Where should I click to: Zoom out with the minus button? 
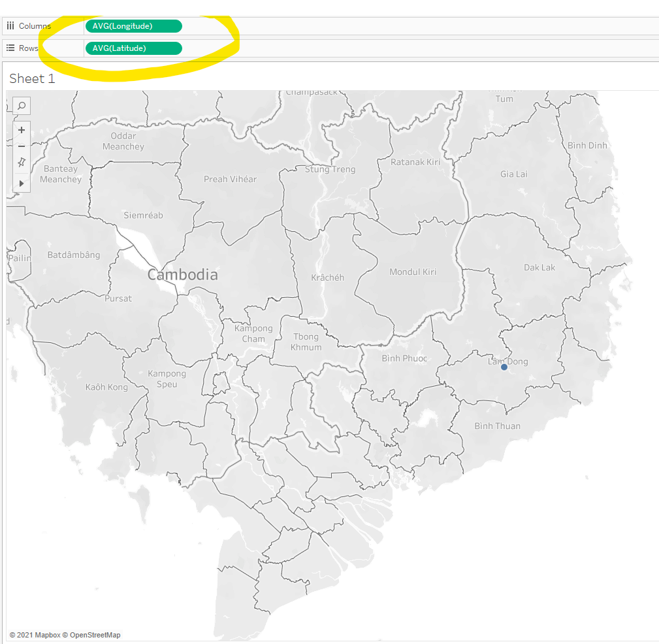pos(22,146)
